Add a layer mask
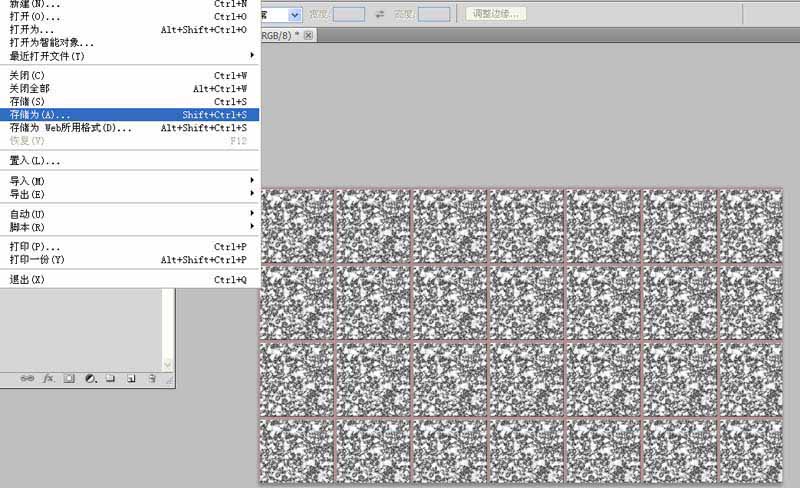The height and width of the screenshot is (488, 800). [69, 379]
